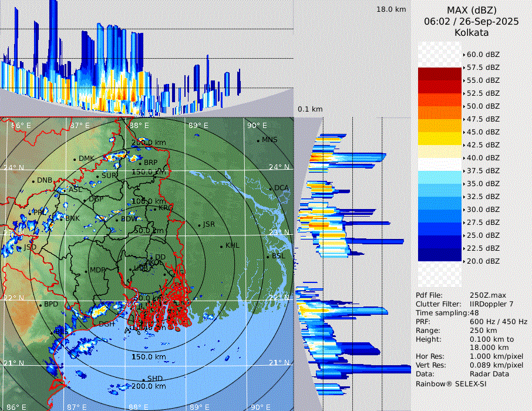Select the BSL station marker
The image size is (532, 411).
[268, 257]
